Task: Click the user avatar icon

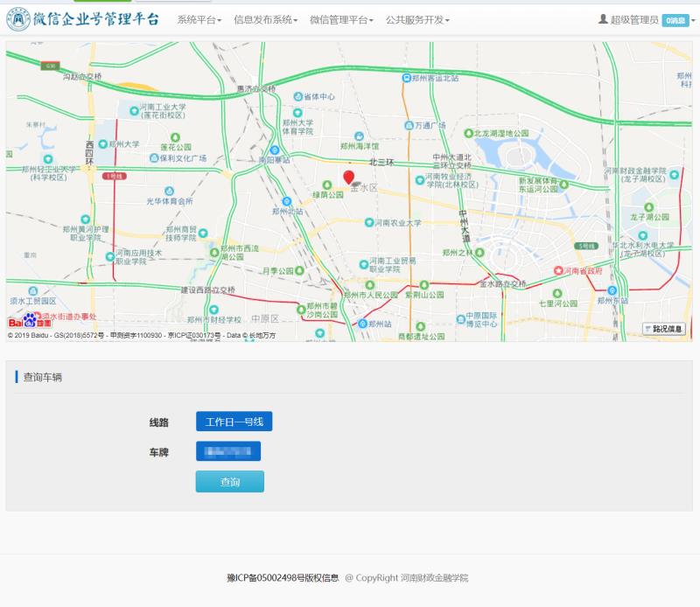Action: pos(603,19)
